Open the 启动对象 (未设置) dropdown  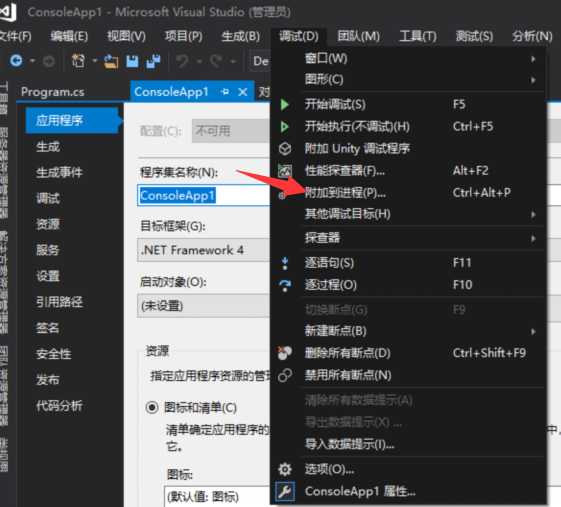pyautogui.click(x=204, y=306)
